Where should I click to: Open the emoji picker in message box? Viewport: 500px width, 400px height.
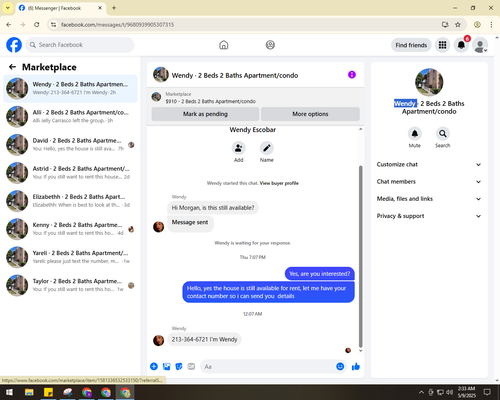340,367
